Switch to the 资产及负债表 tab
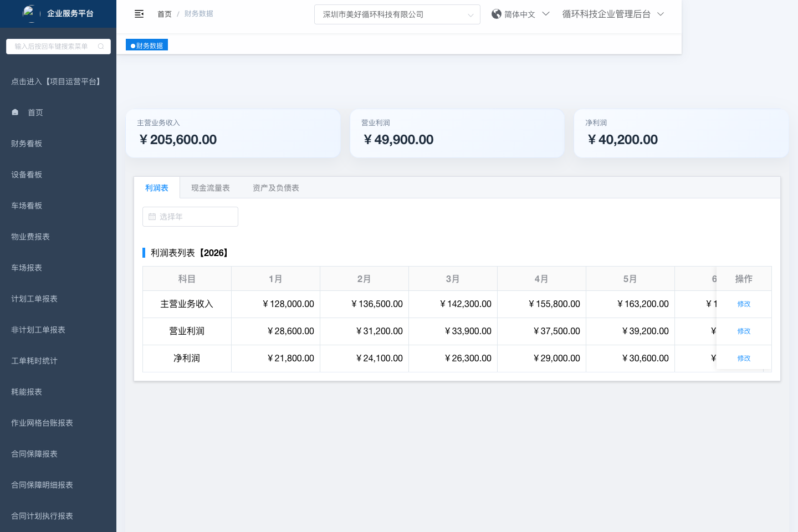The width and height of the screenshot is (798, 532). [x=276, y=188]
